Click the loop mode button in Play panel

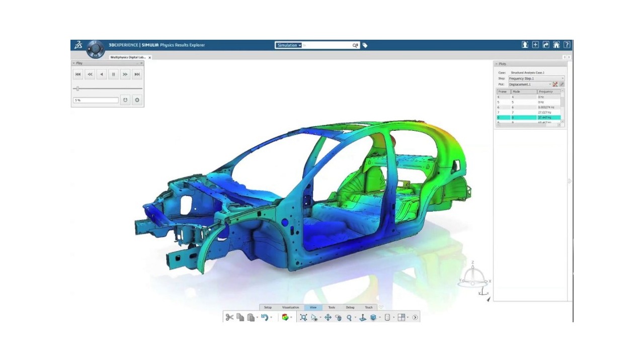[x=125, y=100]
